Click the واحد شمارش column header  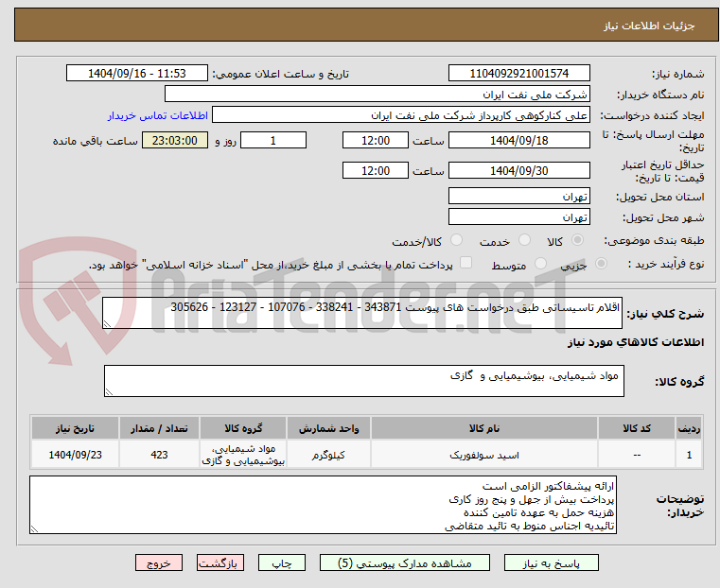[328, 428]
